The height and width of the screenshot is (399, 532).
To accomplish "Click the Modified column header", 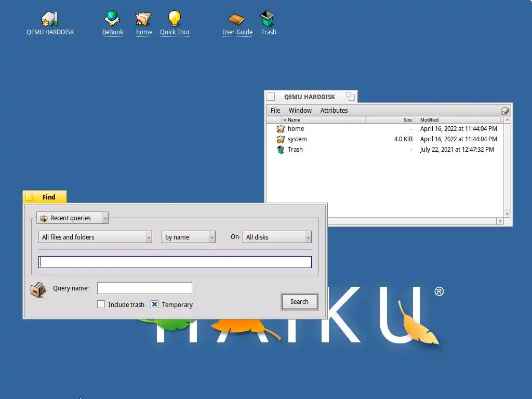I will click(x=458, y=120).
